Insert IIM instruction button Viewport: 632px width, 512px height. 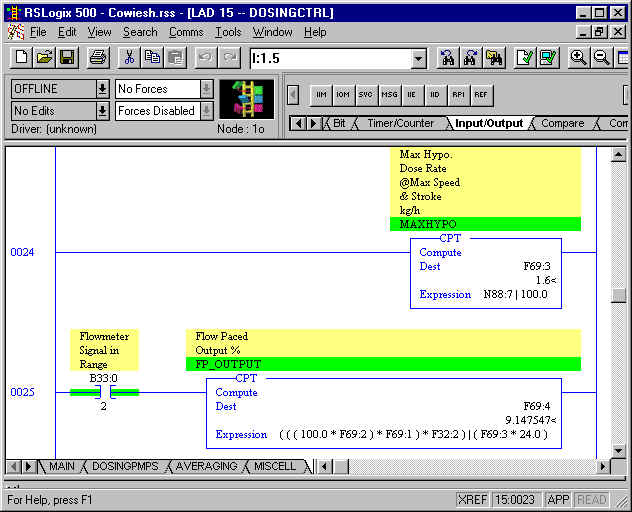(321, 95)
